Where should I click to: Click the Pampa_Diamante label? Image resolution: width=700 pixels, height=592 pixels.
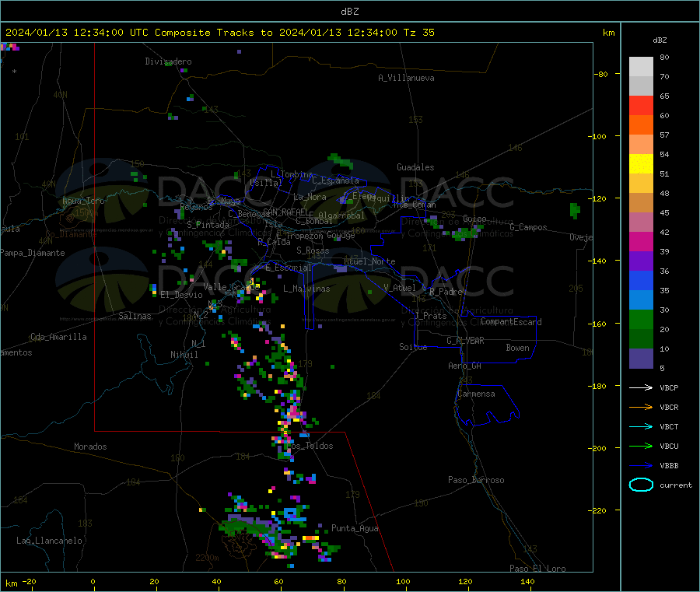tap(33, 253)
